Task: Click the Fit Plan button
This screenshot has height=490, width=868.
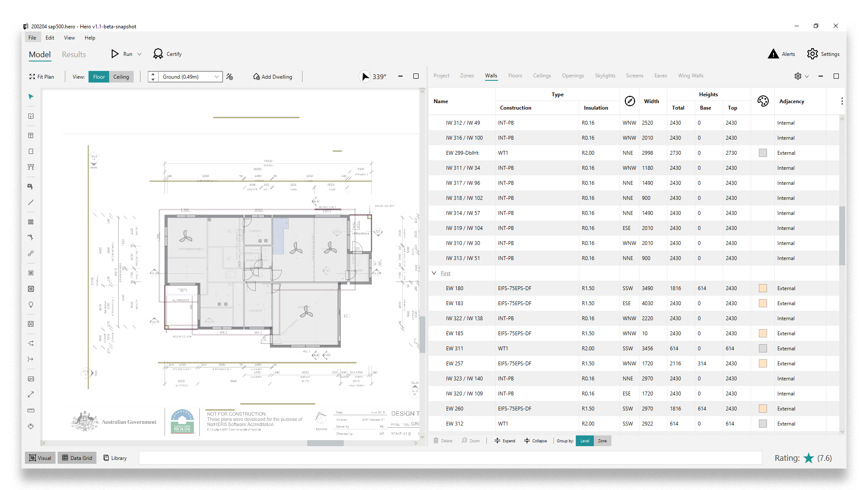Action: tap(42, 77)
